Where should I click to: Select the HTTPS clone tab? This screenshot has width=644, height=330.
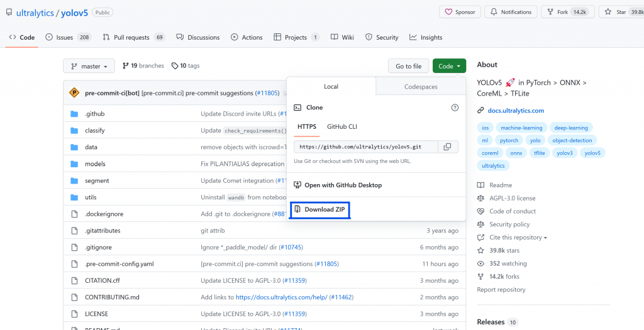tap(307, 126)
